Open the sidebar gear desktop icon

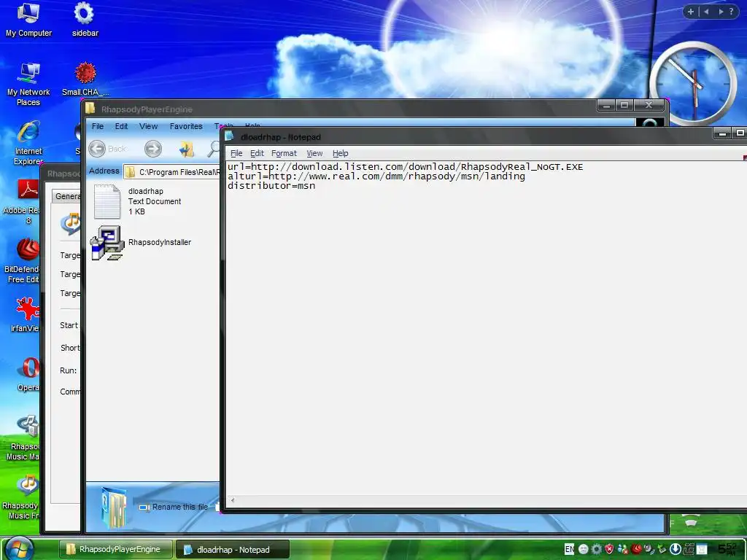[85, 20]
